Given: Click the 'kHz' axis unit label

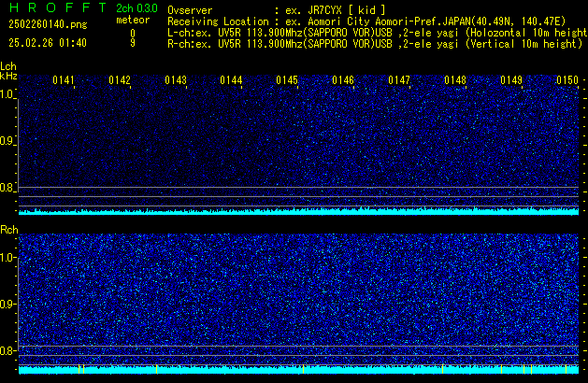Looking at the screenshot, I should (x=8, y=76).
